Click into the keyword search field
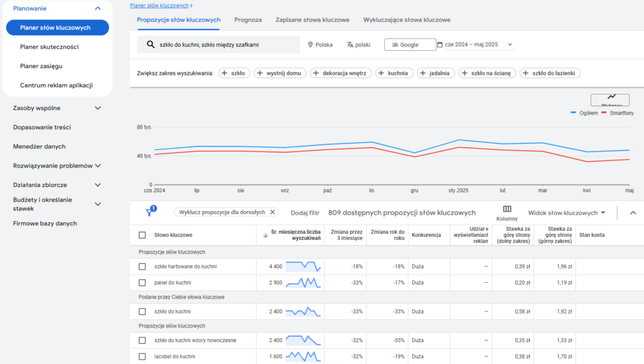This screenshot has width=644, height=364. [218, 45]
